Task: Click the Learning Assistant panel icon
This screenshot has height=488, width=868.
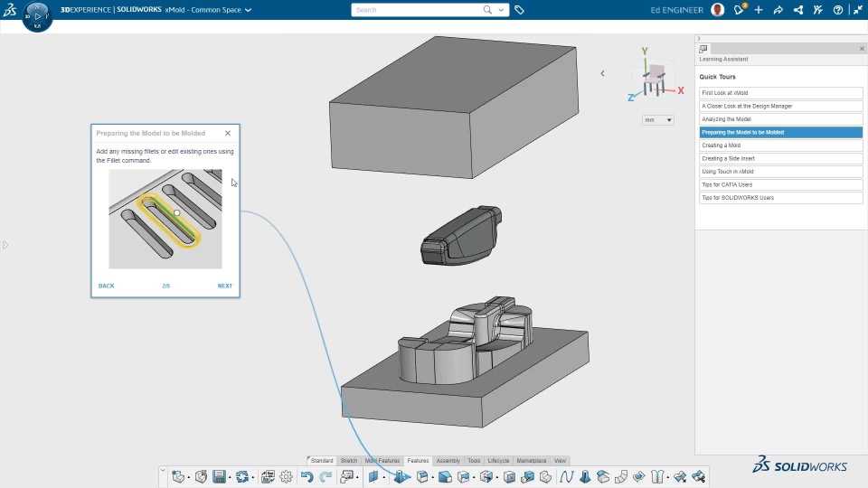Action: tap(703, 49)
